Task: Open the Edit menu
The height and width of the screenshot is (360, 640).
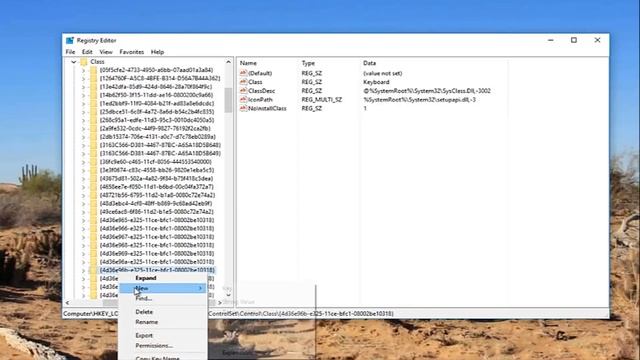Action: click(87, 52)
